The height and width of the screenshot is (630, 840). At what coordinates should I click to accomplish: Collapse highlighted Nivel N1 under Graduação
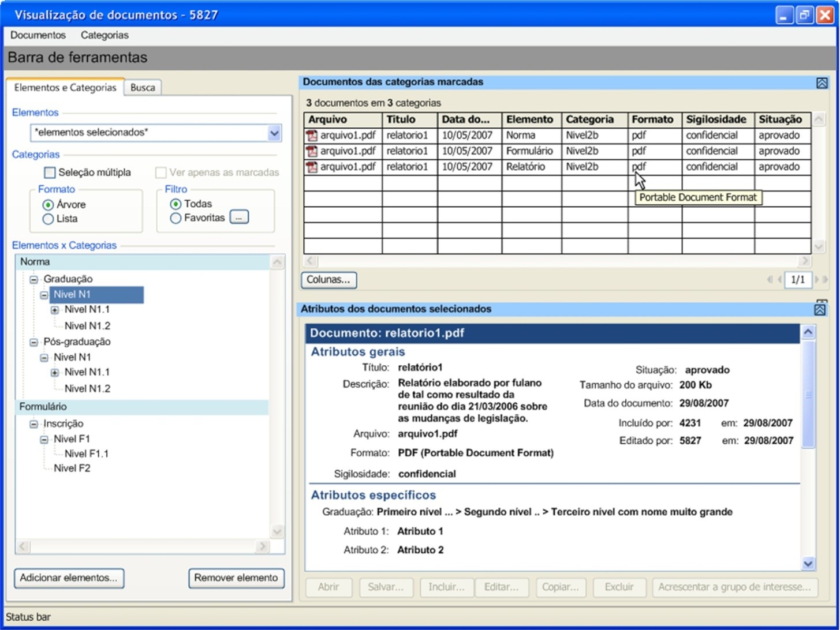pos(44,295)
